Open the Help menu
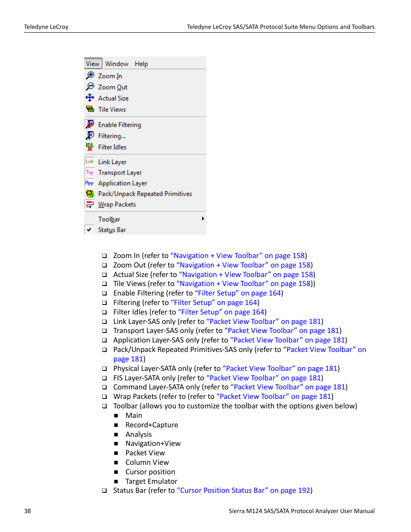Screen dimensions: 411x532 click(x=141, y=64)
